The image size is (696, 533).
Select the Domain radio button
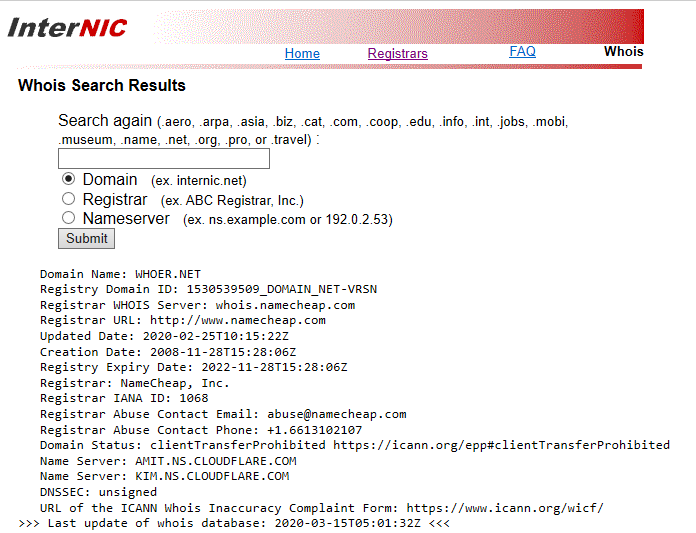[68, 179]
